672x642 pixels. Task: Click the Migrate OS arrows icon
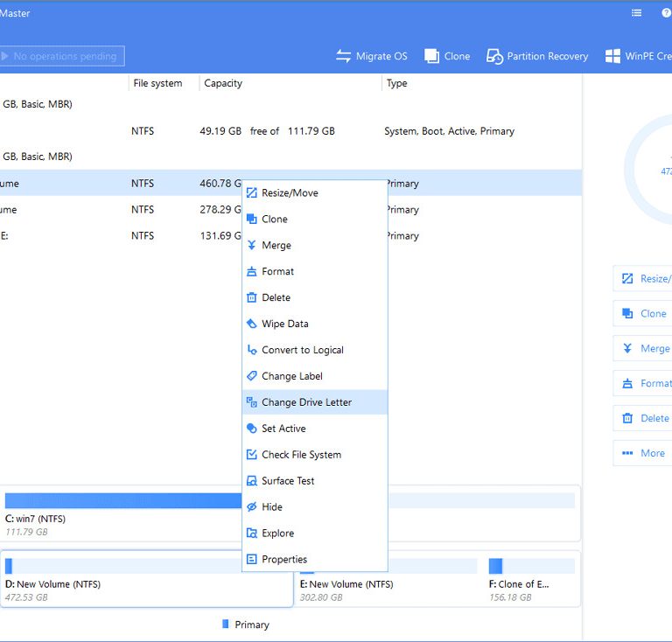[x=343, y=56]
